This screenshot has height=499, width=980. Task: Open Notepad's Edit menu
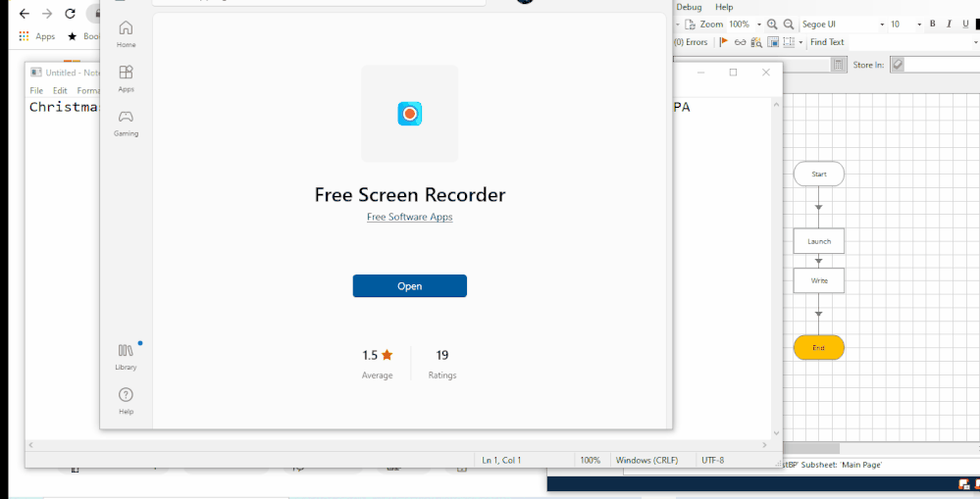tap(60, 90)
